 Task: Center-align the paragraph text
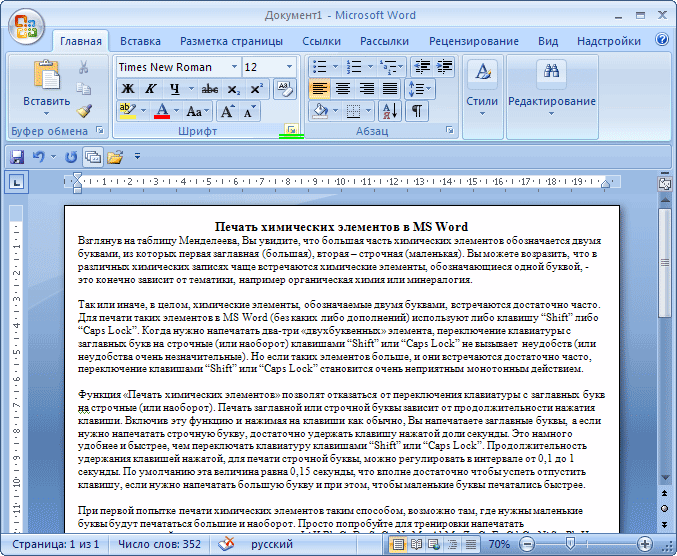coord(343,89)
